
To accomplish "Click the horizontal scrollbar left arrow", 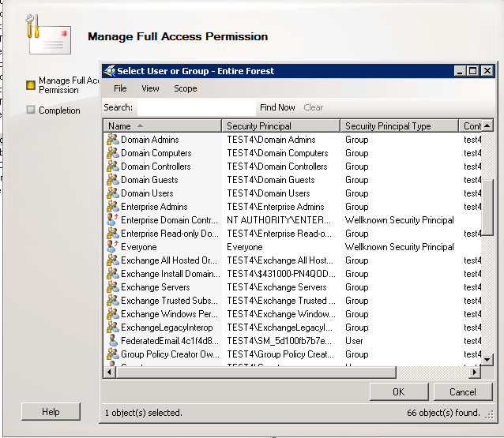I will [x=110, y=372].
